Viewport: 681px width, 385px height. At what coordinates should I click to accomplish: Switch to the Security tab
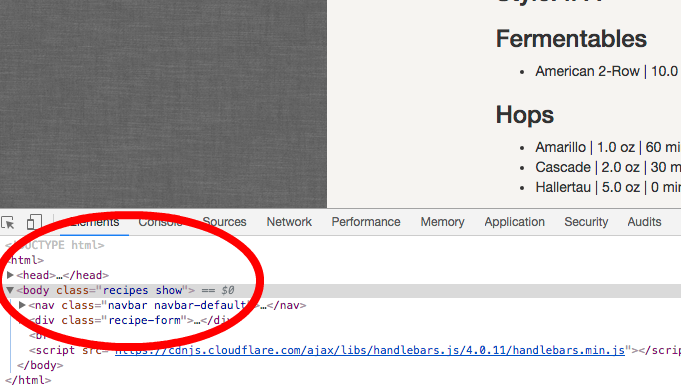point(586,222)
